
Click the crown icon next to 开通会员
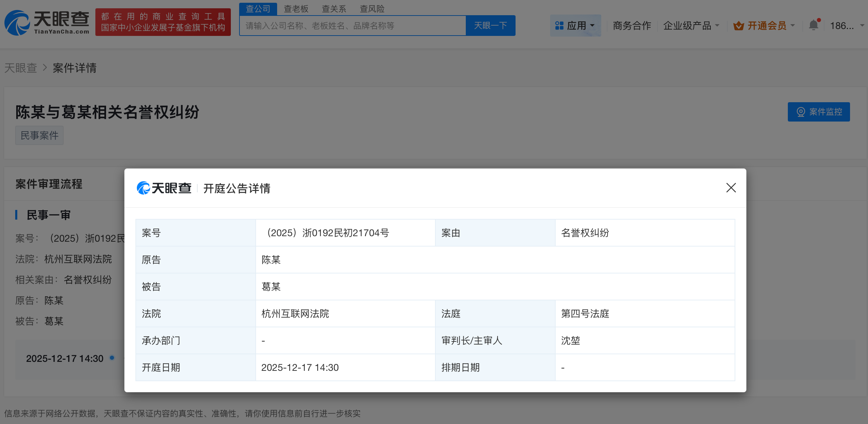738,25
